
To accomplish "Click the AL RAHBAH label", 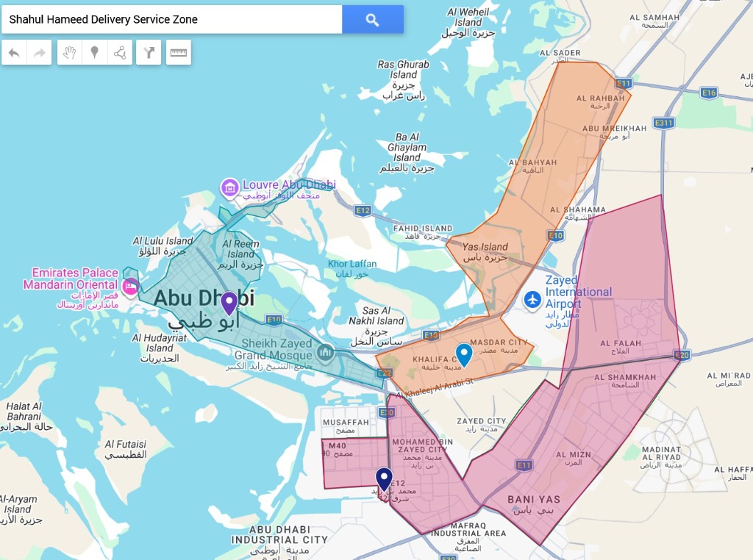I will [x=600, y=98].
